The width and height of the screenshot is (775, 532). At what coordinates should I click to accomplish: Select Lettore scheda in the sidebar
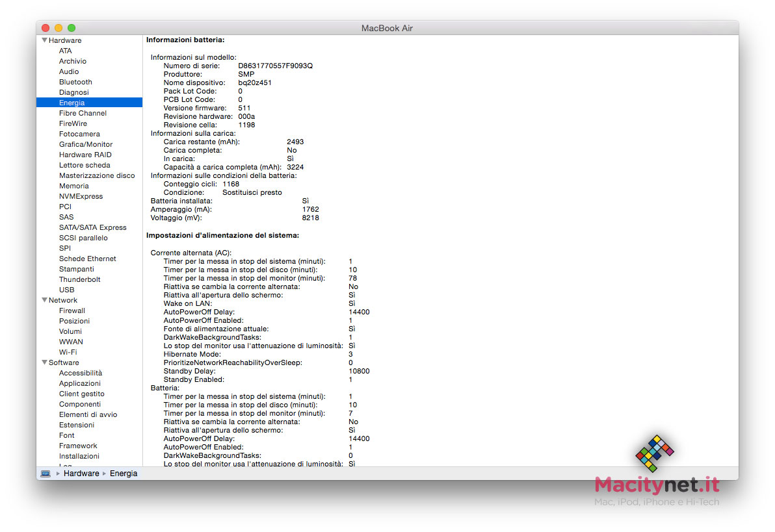85,165
